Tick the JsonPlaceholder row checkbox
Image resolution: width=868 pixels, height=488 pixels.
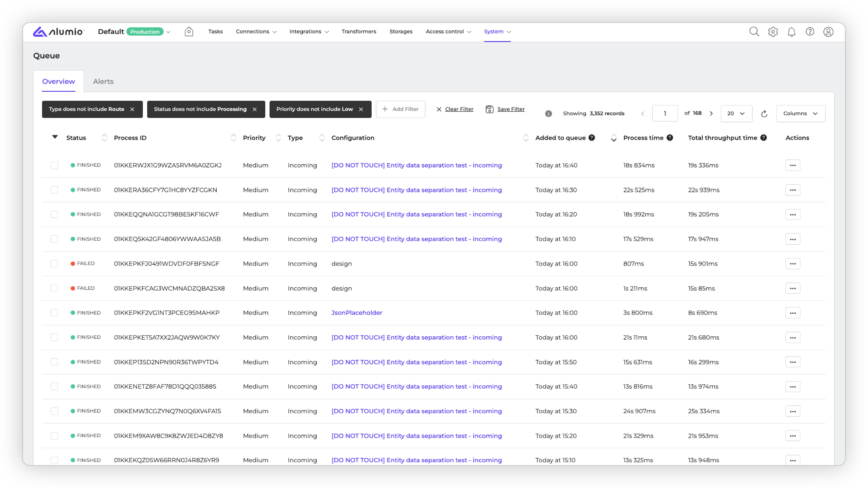pyautogui.click(x=54, y=313)
